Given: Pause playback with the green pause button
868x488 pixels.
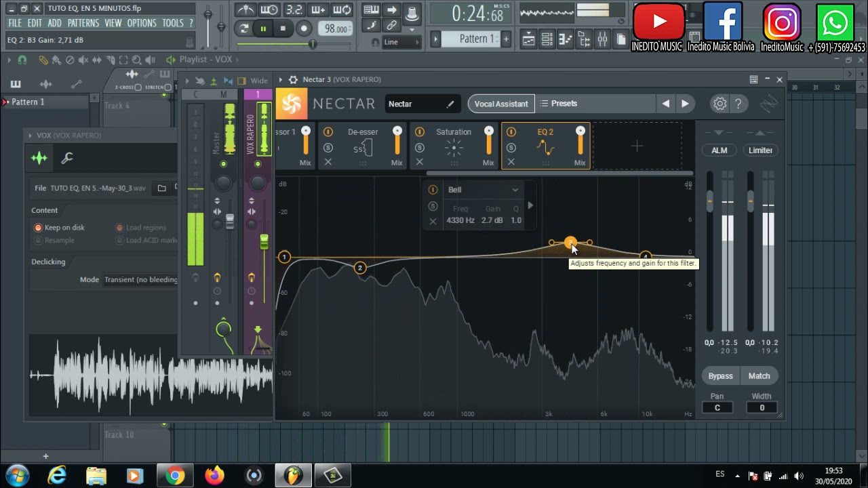Looking at the screenshot, I should pyautogui.click(x=263, y=28).
